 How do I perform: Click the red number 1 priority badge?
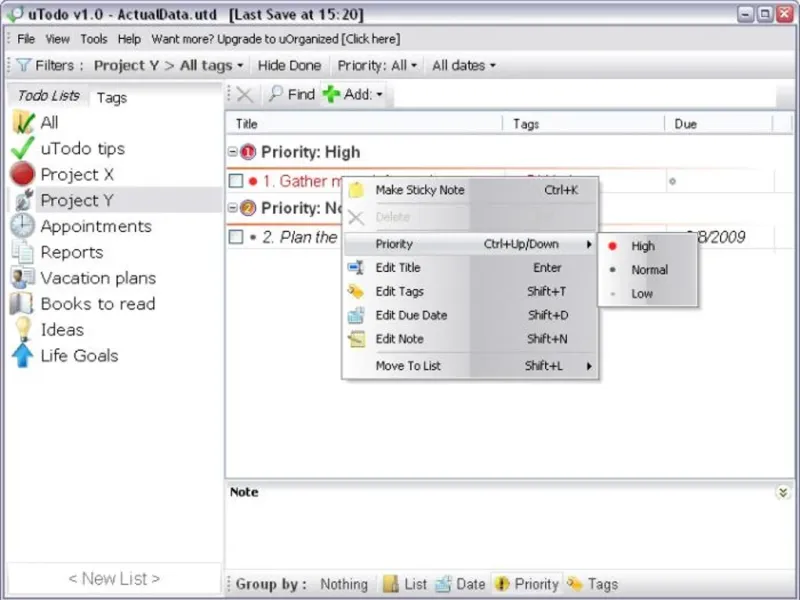pyautogui.click(x=248, y=152)
